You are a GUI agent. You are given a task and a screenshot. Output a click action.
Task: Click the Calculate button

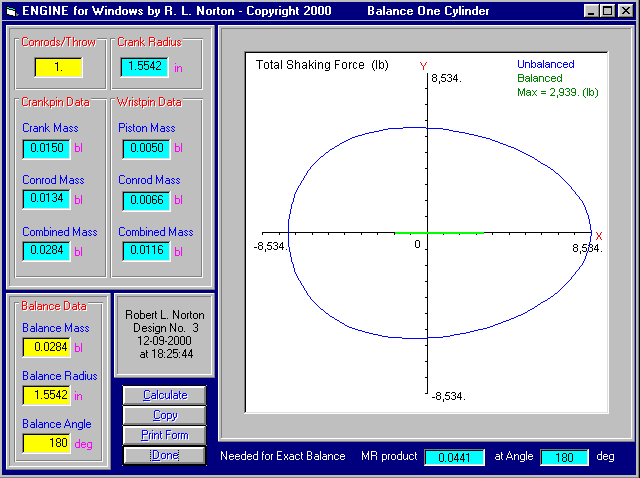tap(164, 395)
